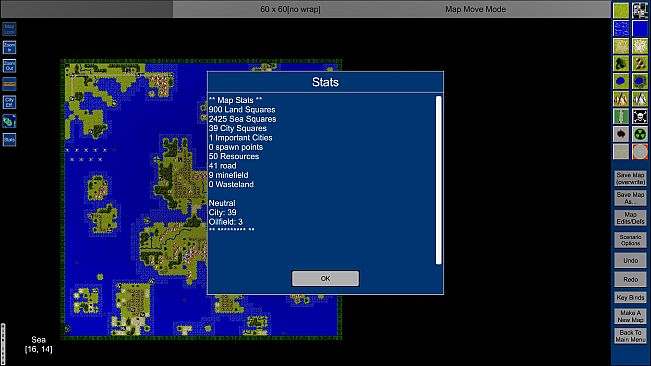
Task: Click '2425 Sea Squares' stats line
Action: (x=242, y=119)
